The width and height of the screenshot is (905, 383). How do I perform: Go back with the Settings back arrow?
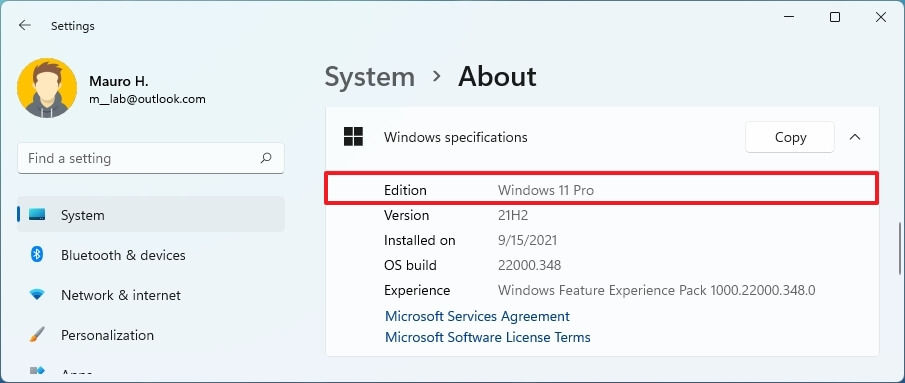pos(24,25)
